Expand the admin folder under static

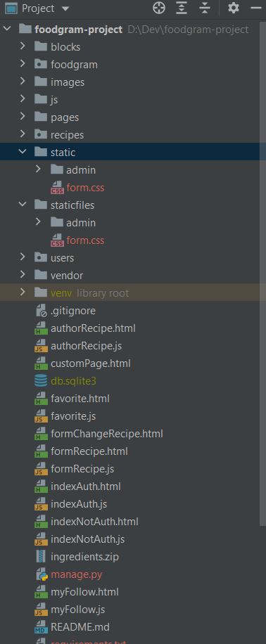coord(38,169)
